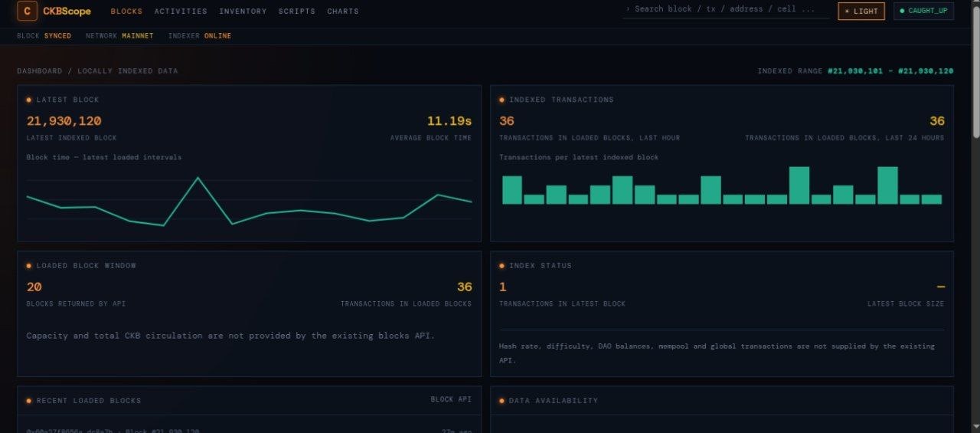Click the page vertical scrollbar

(x=975, y=216)
